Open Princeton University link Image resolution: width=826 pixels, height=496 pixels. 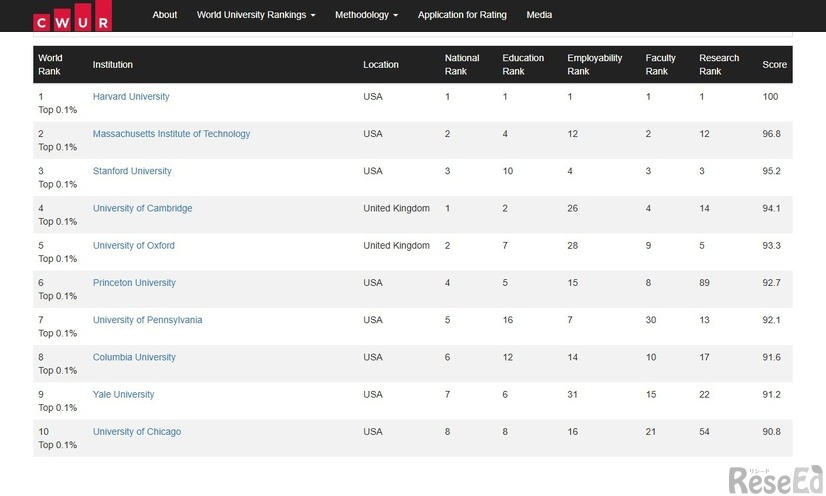134,283
